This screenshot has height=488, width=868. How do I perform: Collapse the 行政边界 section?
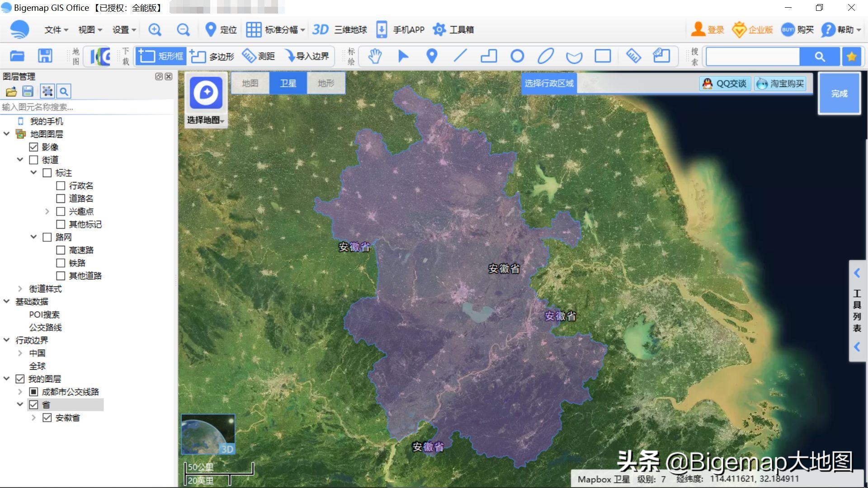(x=6, y=340)
